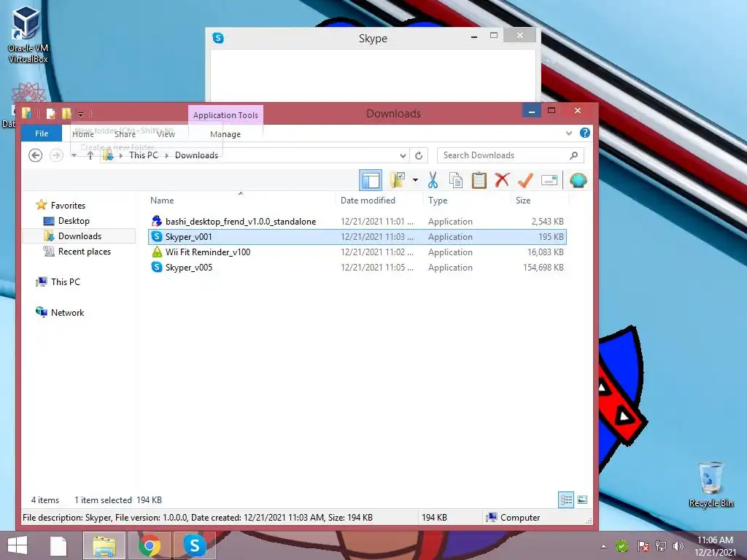
Task: Select Network in the navigation pane
Action: 67,312
